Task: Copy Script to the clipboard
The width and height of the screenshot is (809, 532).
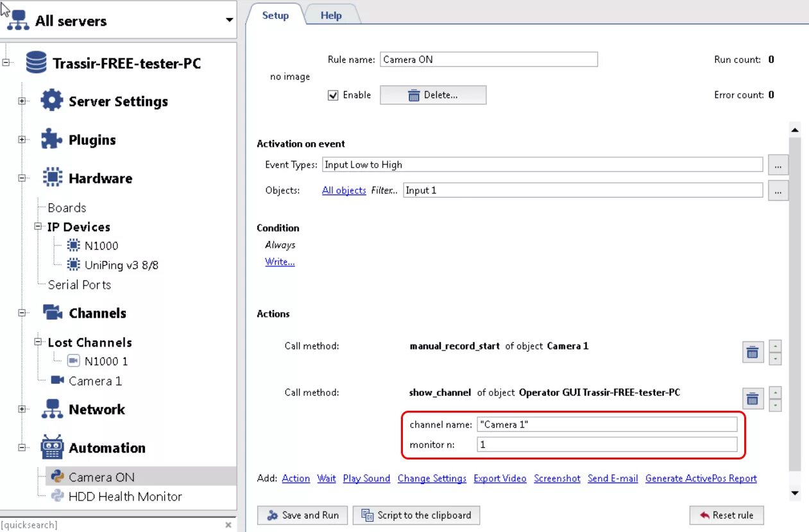Action: tap(416, 515)
